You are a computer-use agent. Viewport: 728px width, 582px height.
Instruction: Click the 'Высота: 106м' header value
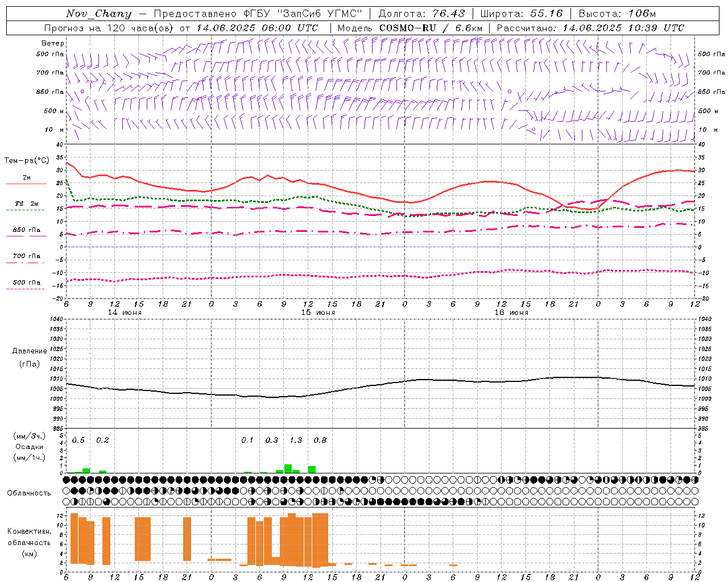617,14
